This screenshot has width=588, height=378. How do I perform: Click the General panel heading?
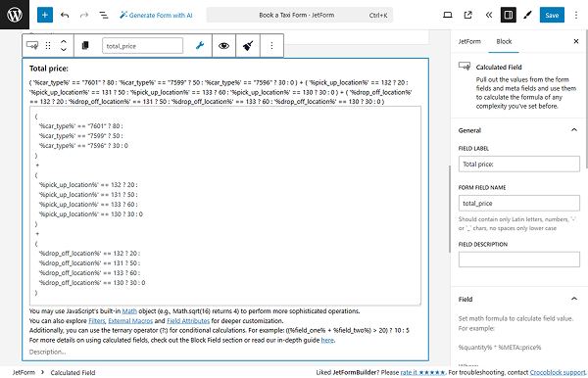tap(469, 130)
